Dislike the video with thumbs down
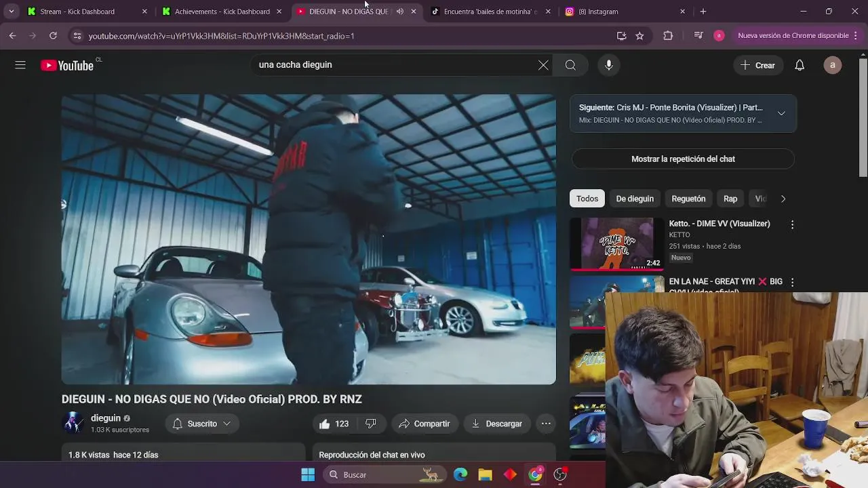868x488 pixels. [x=370, y=424]
